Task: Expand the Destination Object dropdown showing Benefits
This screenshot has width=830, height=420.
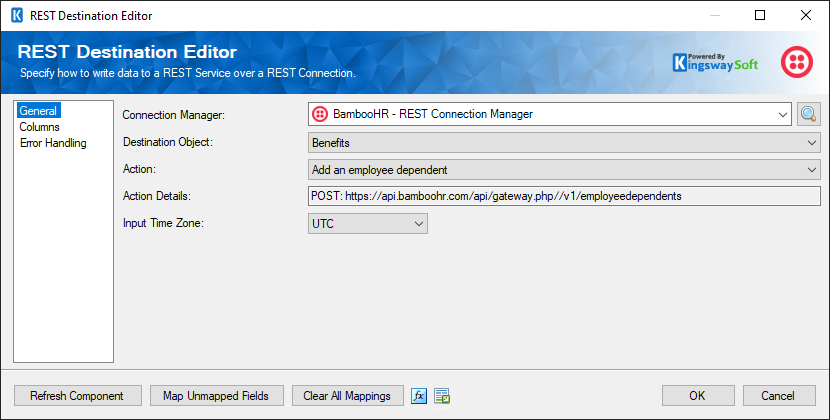Action: pos(564,142)
